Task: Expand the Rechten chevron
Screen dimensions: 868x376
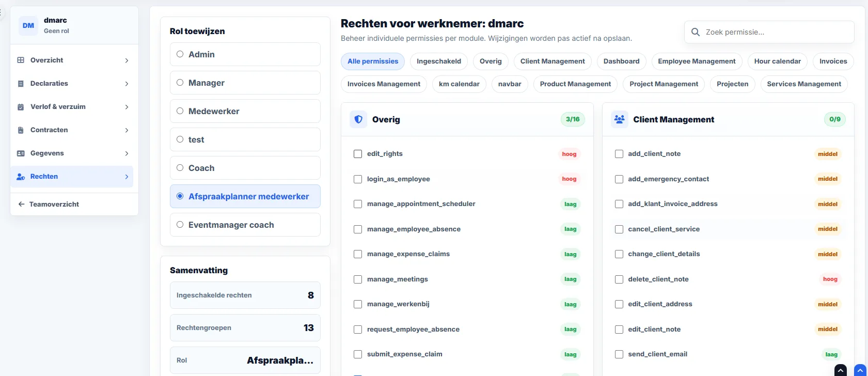Action: click(x=127, y=177)
